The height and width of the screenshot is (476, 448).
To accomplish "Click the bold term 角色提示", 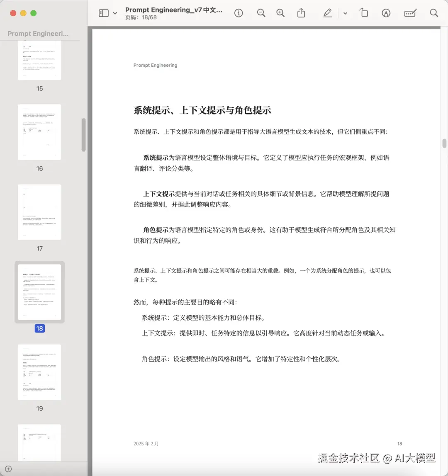I will point(156,230).
